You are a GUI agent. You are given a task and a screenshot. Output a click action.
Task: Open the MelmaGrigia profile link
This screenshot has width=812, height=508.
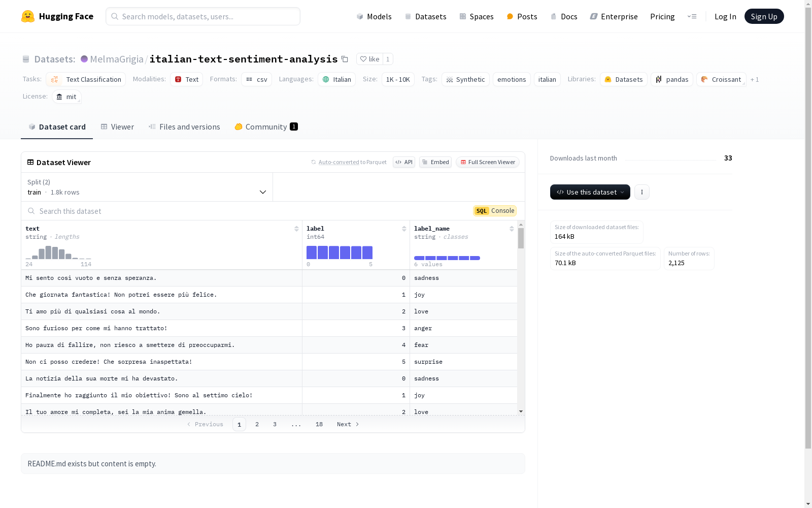117,59
